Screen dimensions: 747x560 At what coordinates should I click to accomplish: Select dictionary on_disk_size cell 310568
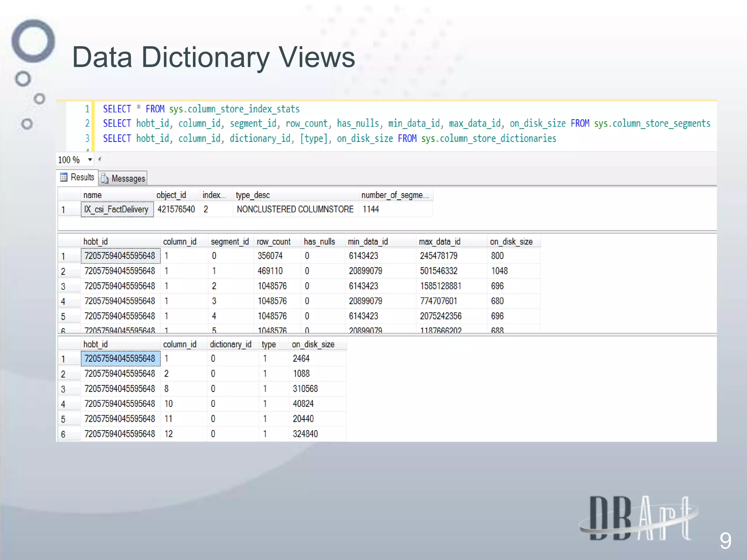coord(317,389)
